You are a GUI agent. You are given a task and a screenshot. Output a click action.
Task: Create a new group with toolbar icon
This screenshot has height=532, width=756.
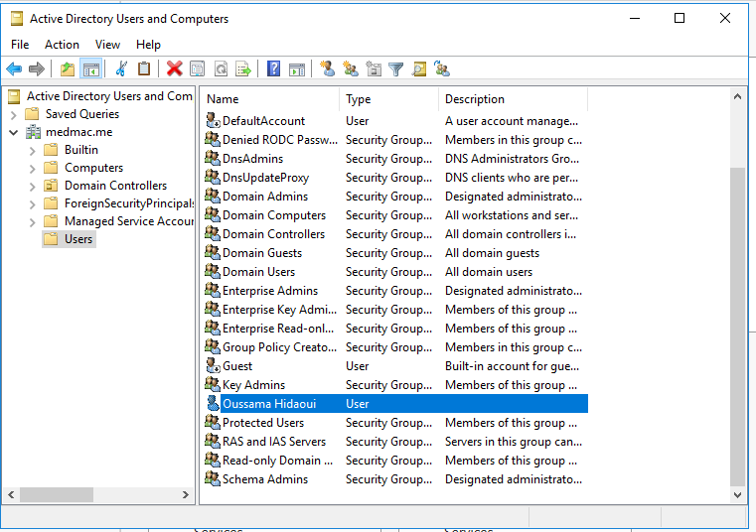coord(351,69)
